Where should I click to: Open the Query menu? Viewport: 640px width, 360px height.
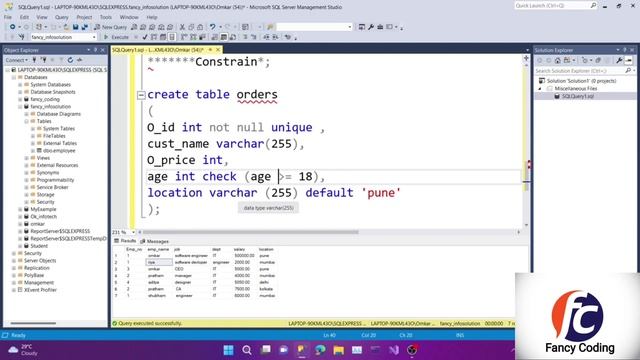pos(62,17)
